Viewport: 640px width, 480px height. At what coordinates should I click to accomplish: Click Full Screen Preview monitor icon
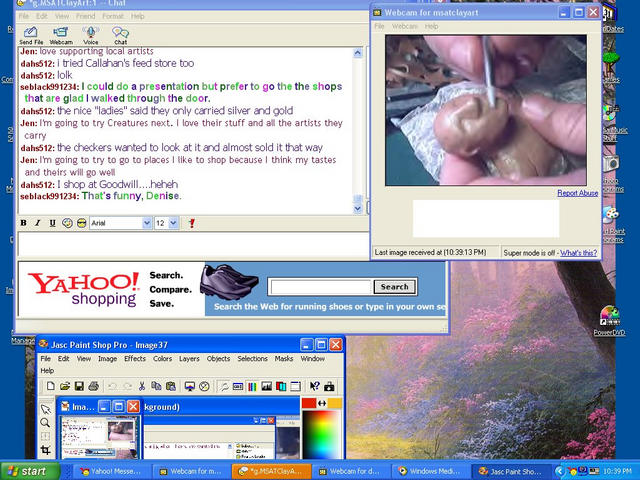pyautogui.click(x=190, y=386)
